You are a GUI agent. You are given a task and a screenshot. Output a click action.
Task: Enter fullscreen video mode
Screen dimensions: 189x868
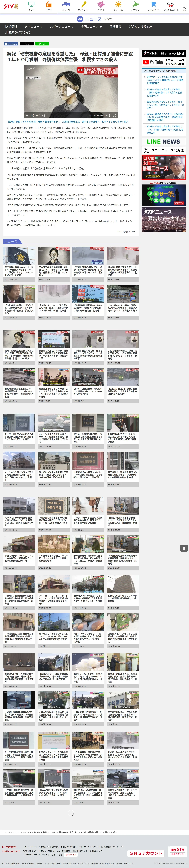[x=114, y=115]
